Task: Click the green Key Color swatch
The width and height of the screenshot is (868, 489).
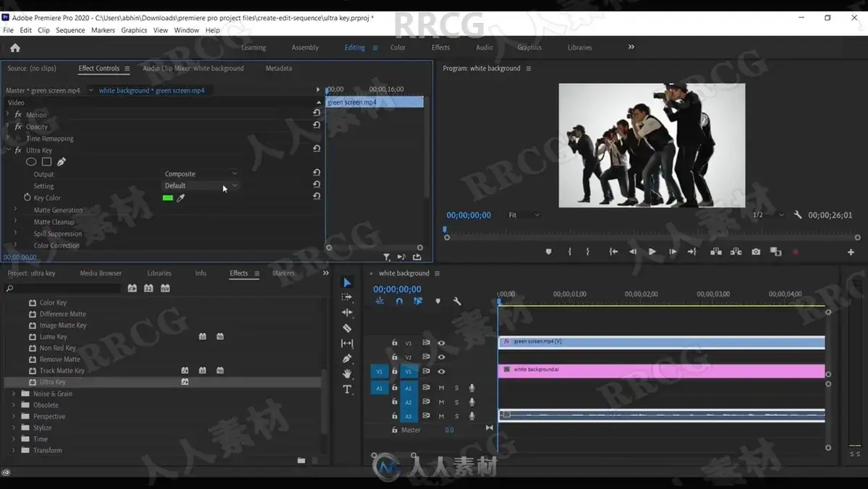Action: pyautogui.click(x=168, y=197)
